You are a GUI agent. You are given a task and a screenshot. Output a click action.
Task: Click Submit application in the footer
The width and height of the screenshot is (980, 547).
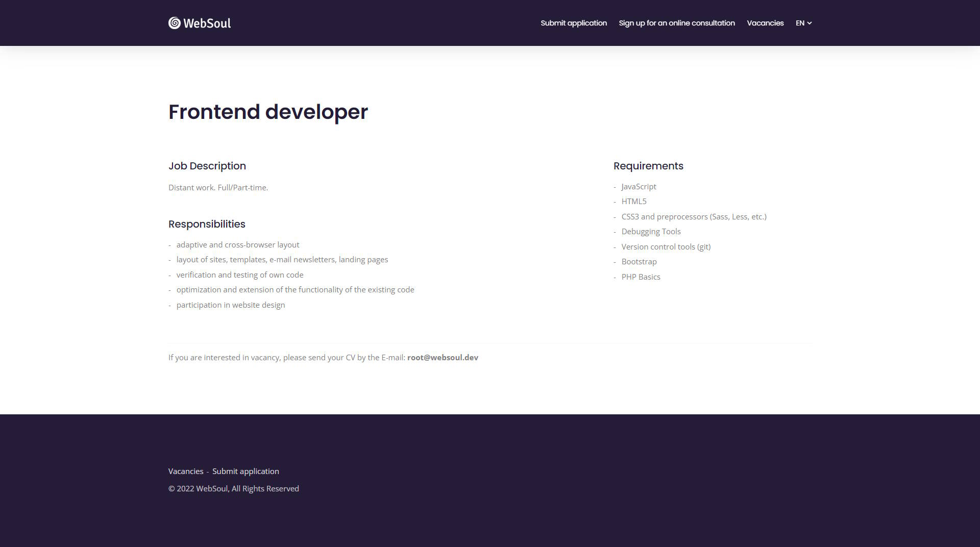[x=246, y=471]
